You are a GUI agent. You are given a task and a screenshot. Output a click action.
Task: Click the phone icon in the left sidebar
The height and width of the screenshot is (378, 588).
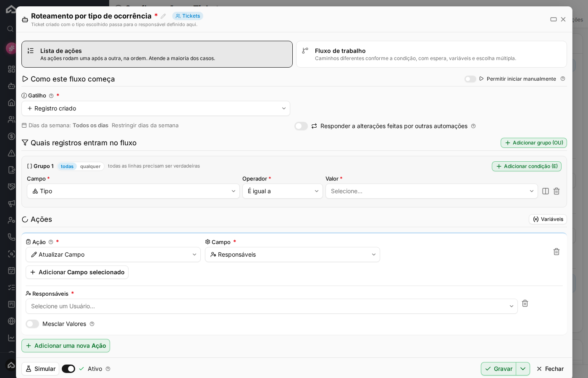[11, 237]
